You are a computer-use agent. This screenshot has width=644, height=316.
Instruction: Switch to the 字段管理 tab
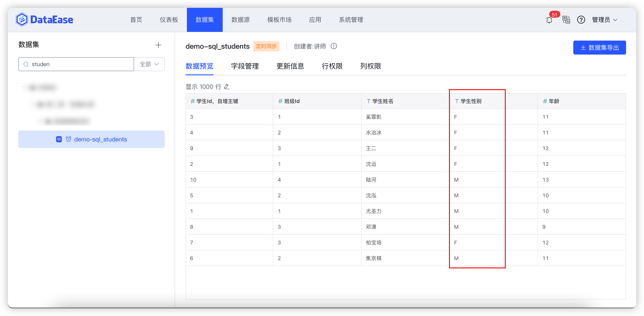(245, 66)
